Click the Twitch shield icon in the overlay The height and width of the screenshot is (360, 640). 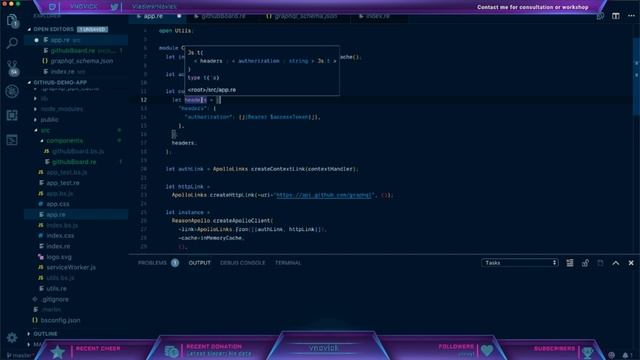tap(52, 7)
